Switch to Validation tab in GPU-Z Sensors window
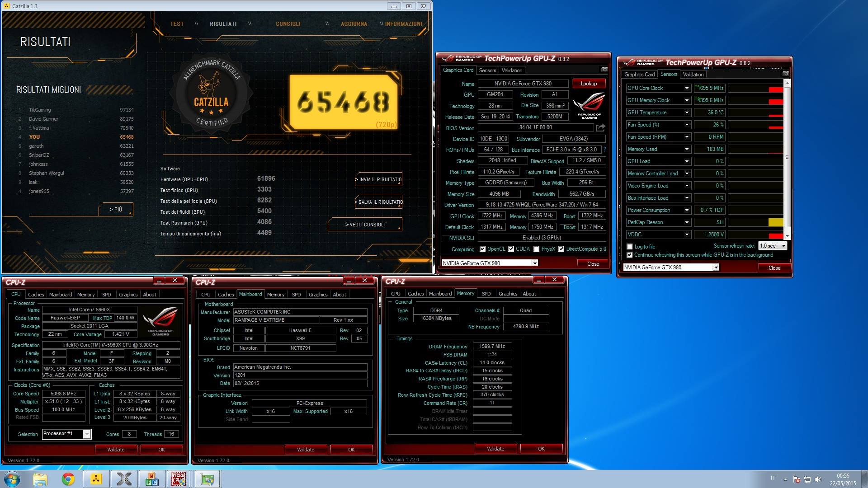This screenshot has width=868, height=488. pos(693,75)
